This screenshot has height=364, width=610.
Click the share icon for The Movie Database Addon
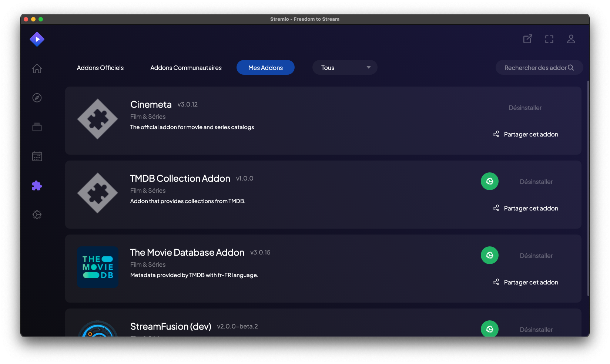click(496, 282)
